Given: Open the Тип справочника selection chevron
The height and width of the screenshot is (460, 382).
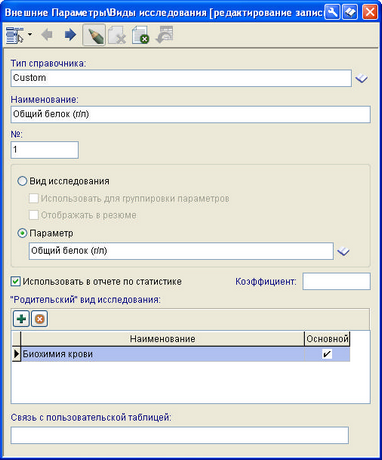Looking at the screenshot, I should (361, 79).
